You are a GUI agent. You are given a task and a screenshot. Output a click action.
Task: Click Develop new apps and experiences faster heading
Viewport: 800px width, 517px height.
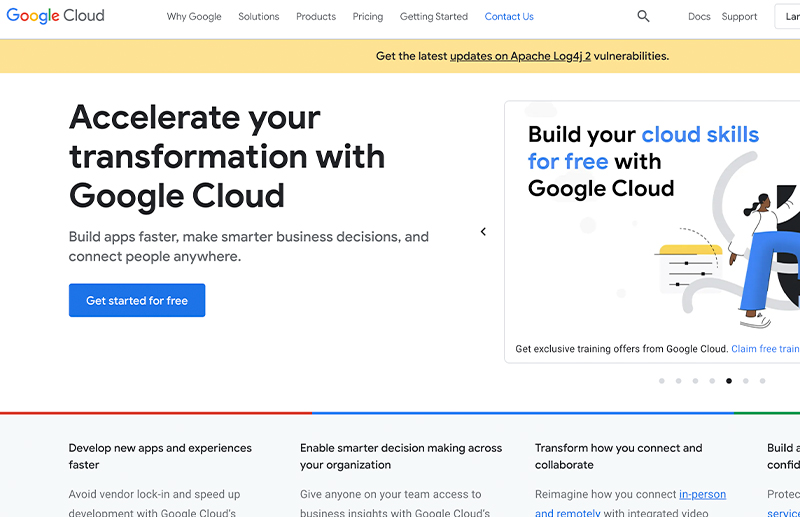click(160, 456)
